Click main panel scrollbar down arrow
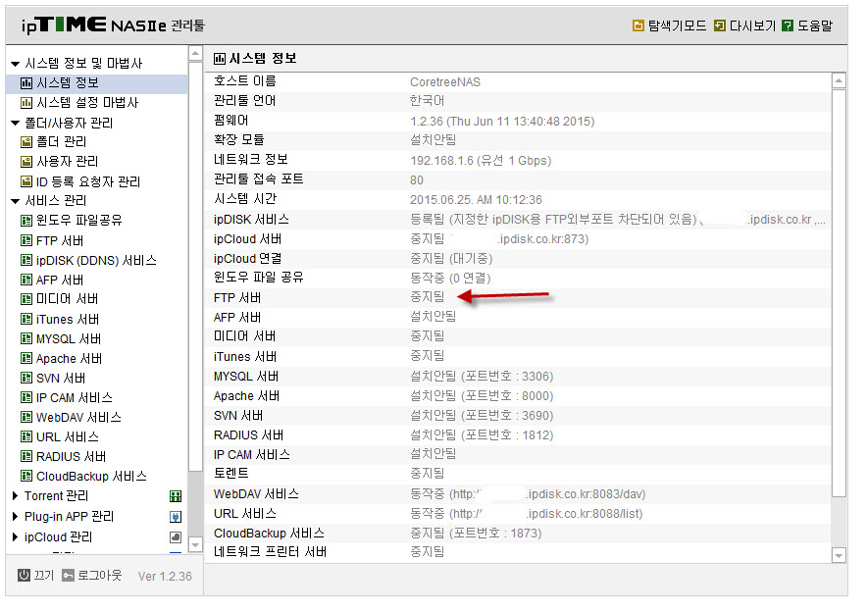The width and height of the screenshot is (868, 612). point(840,555)
